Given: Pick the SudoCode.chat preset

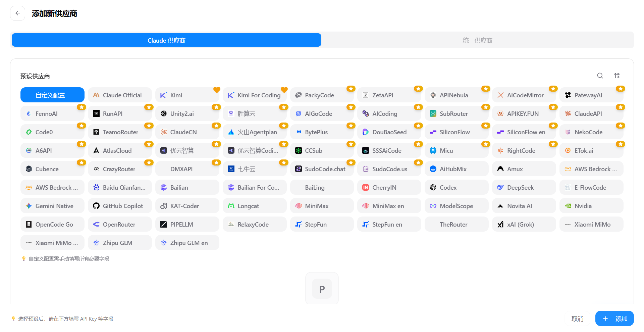Looking at the screenshot, I should tap(322, 169).
